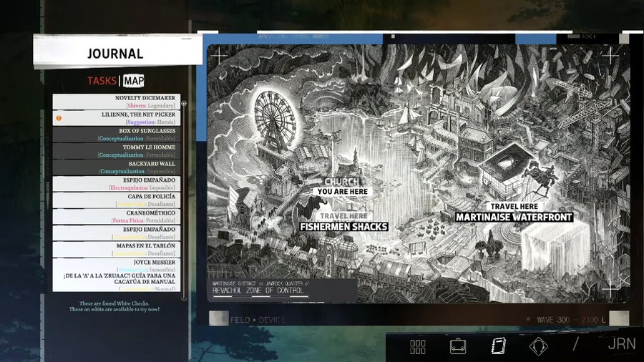
Task: Select the Tommy Le Homme check
Action: click(116, 151)
